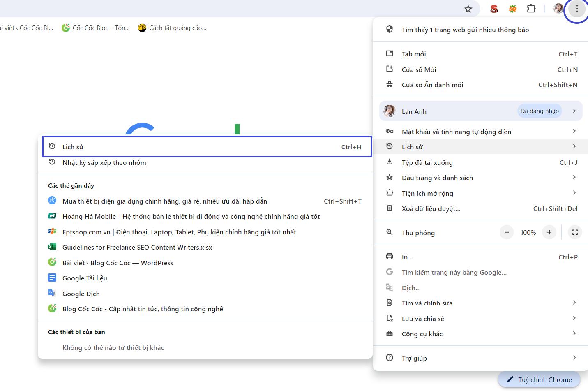The width and height of the screenshot is (588, 391).
Task: Open Cách tắt quảng cáo bookmark
Action: coord(172,28)
